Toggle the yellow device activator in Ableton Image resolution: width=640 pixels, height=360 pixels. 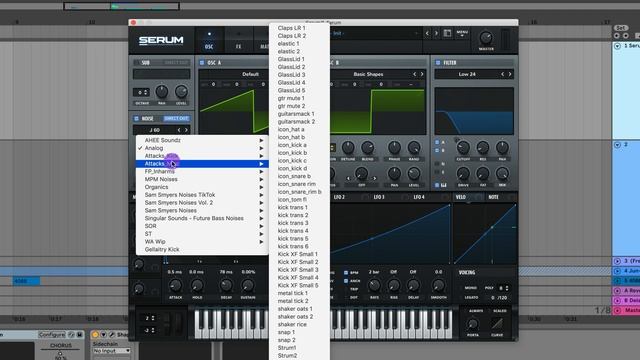pos(95,335)
